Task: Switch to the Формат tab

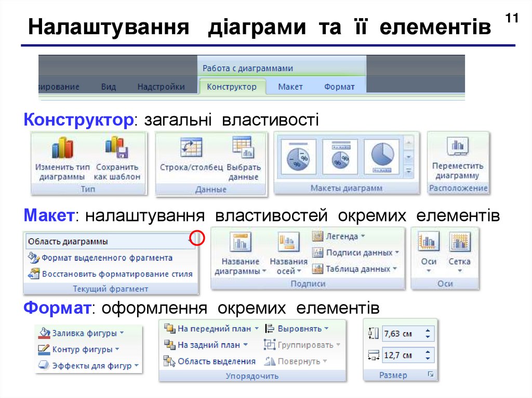Action: (x=339, y=87)
